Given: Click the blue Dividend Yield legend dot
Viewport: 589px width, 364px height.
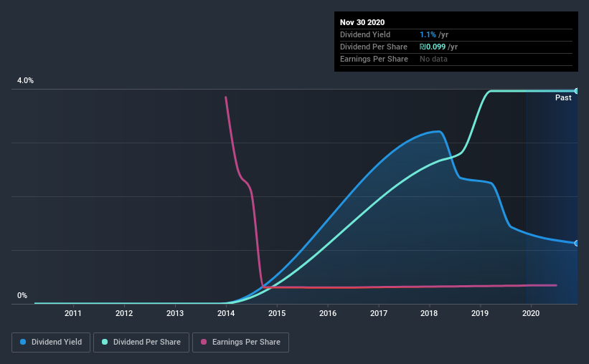Looking at the screenshot, I should click(x=23, y=342).
